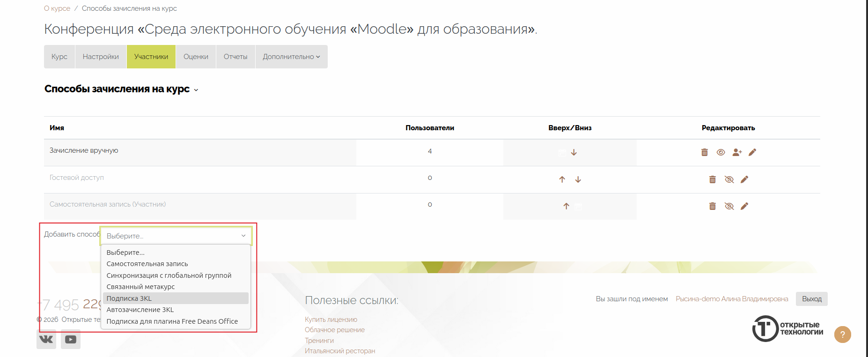Enable Гостевой доступ via crossed eye icon
868x357 pixels.
coord(729,179)
